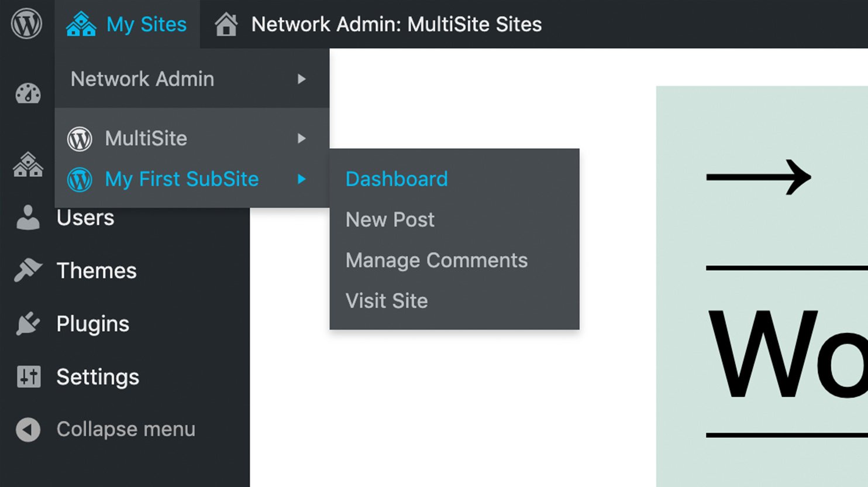Viewport: 868px width, 487px height.
Task: Open Manage Comments for My First SubSite
Action: pos(436,260)
